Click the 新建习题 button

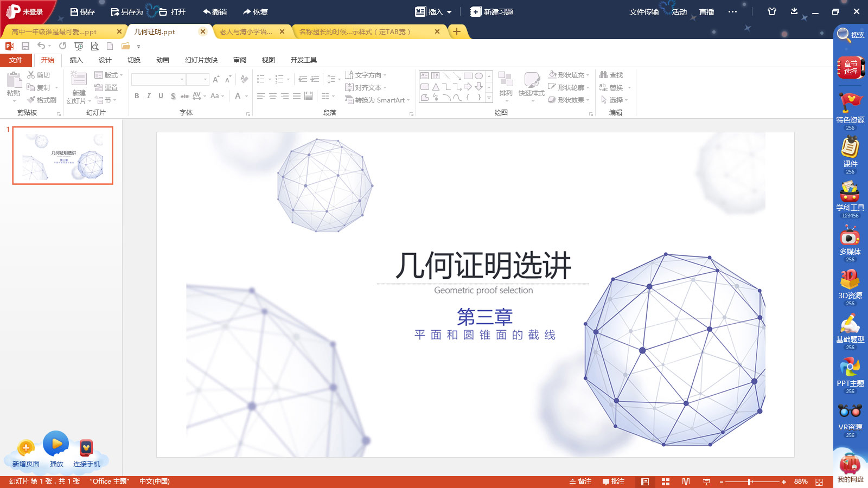pos(492,12)
